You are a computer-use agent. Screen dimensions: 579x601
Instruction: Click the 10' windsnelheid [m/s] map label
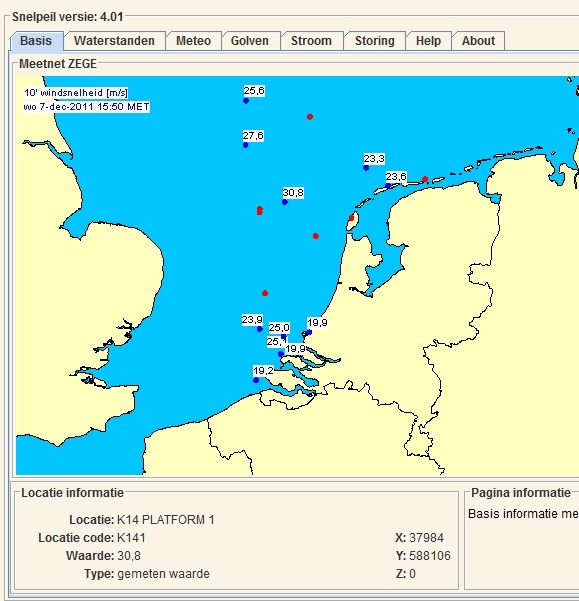click(x=76, y=93)
